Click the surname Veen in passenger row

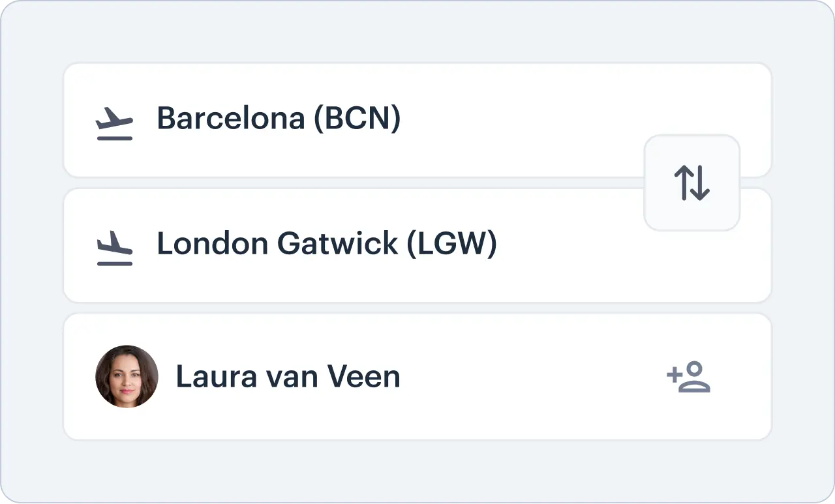point(363,377)
